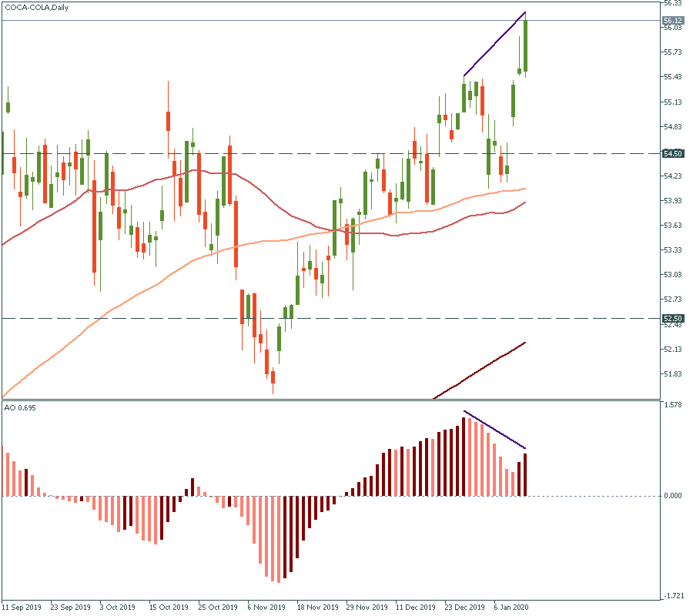Click the 56.33 price axis label
The width and height of the screenshot is (693, 616).
671,3
